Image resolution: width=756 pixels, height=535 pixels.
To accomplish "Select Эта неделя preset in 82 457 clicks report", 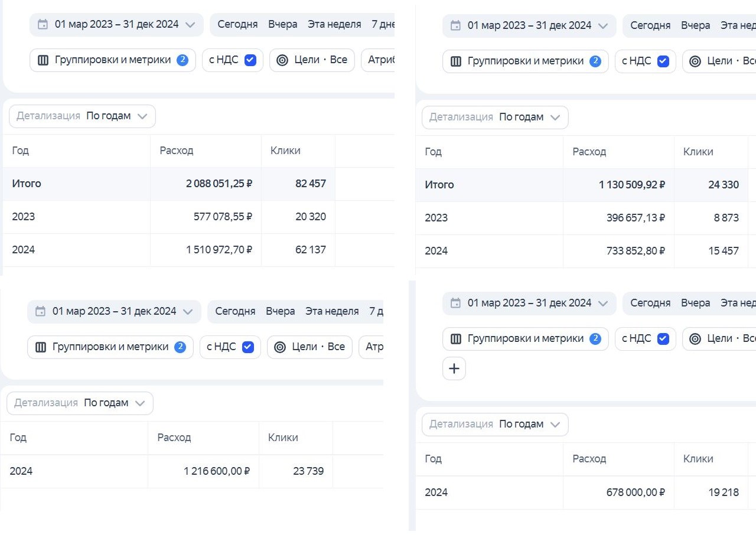I will (x=334, y=25).
